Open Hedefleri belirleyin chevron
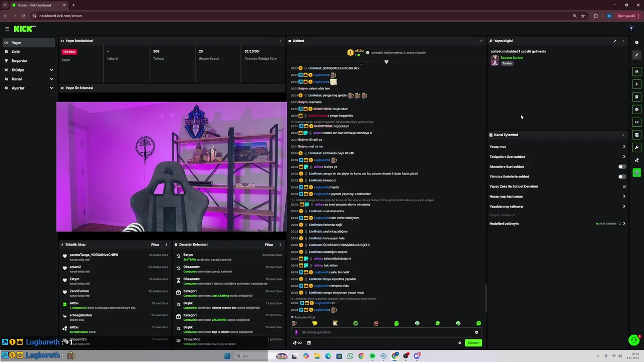The height and width of the screenshot is (362, 644). 624,224
